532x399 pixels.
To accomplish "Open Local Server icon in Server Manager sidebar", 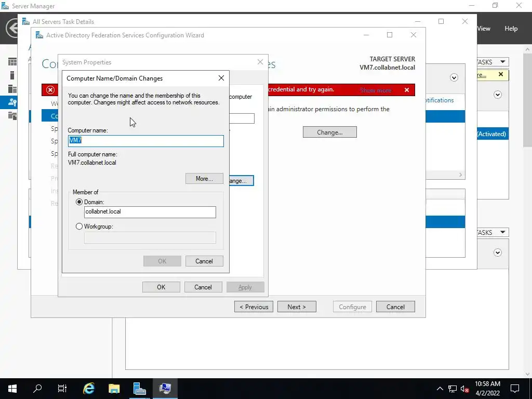I will click(12, 75).
